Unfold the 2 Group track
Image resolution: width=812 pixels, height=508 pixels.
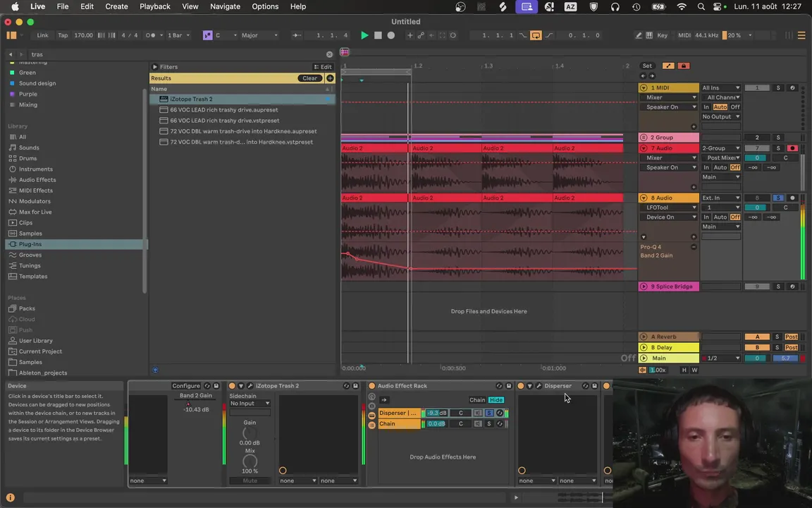(644, 138)
